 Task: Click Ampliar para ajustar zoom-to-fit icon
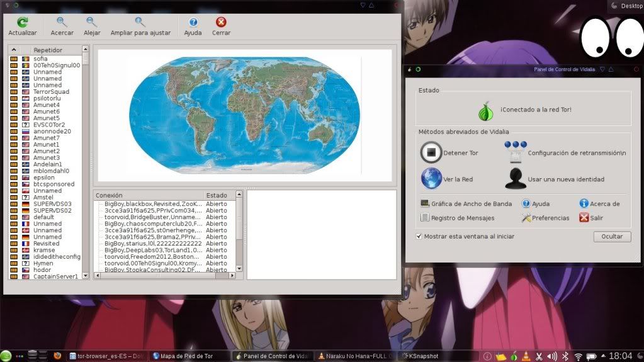(x=140, y=22)
